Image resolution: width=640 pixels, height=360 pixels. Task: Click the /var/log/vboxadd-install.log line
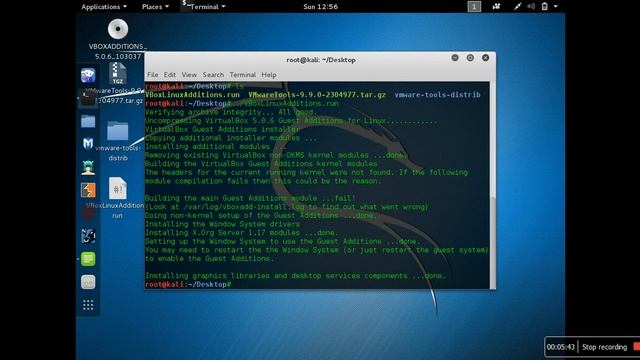tap(287, 207)
